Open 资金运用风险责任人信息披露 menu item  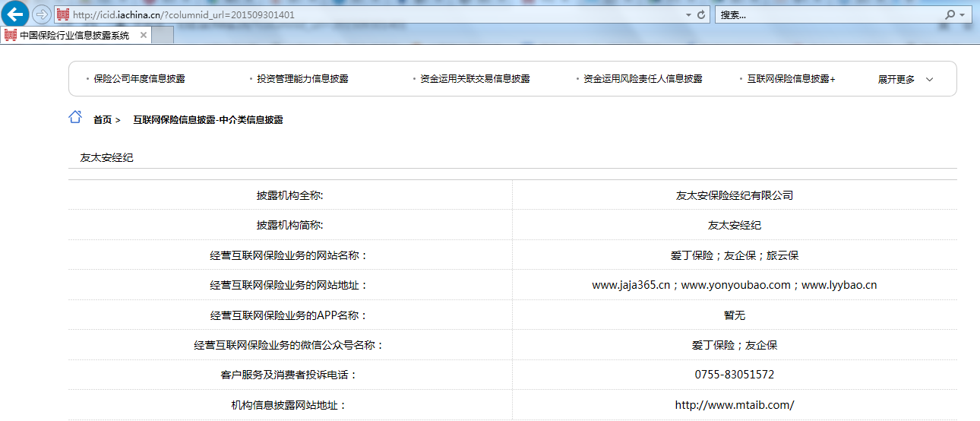click(x=643, y=79)
